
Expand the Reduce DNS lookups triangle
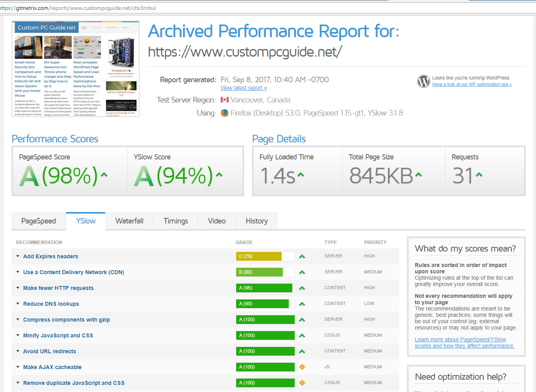(x=18, y=304)
